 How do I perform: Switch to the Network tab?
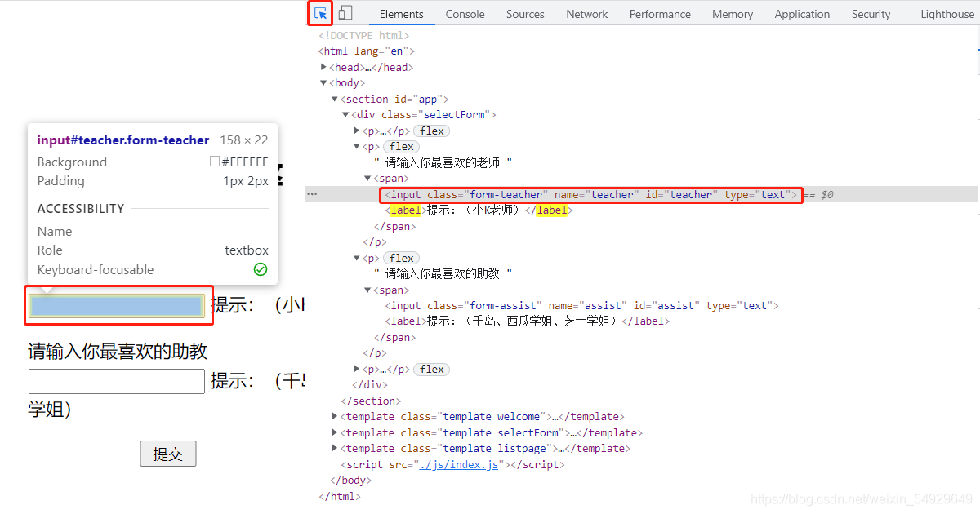pyautogui.click(x=586, y=14)
